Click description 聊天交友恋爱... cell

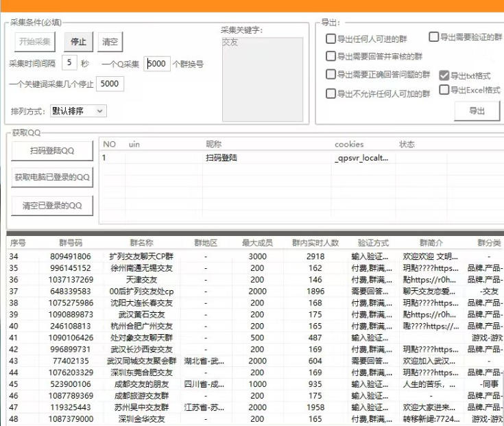click(x=429, y=292)
